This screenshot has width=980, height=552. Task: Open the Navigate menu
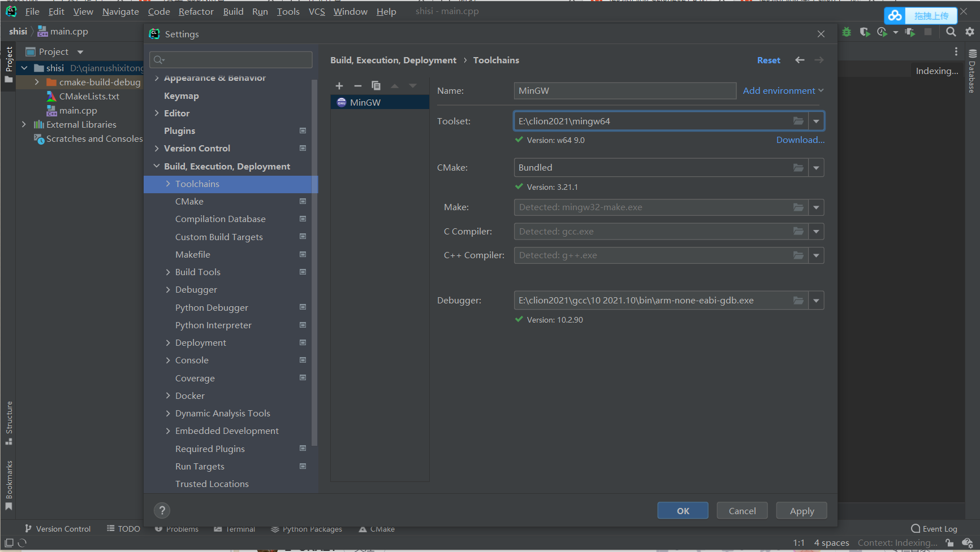click(x=120, y=11)
